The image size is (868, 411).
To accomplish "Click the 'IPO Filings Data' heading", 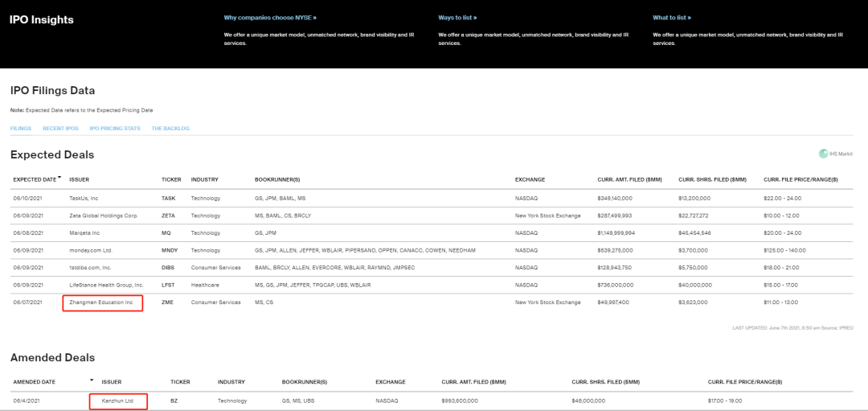I will 52,90.
